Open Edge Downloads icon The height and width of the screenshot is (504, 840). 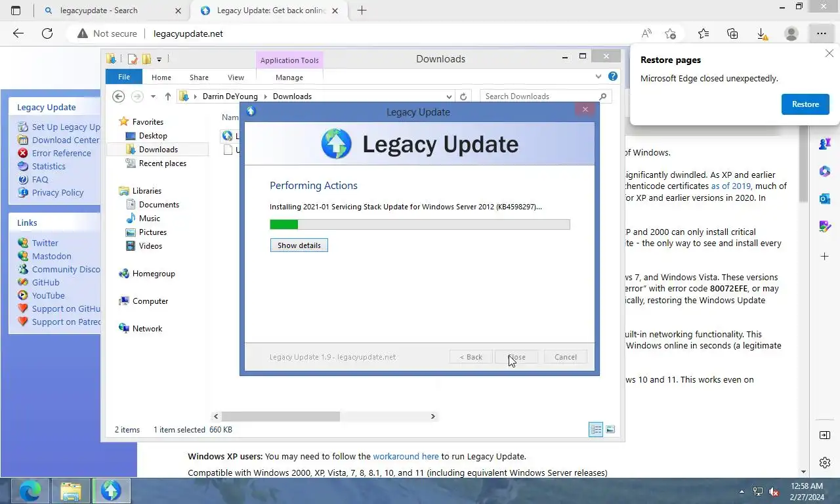761,33
